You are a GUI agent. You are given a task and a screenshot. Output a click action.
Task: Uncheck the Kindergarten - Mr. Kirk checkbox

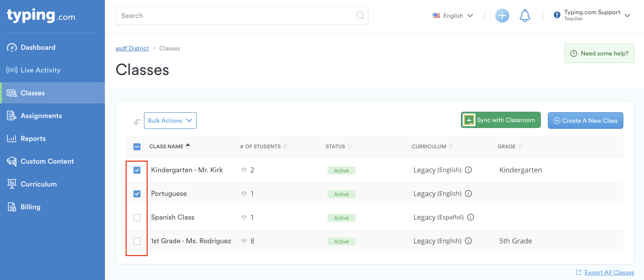coord(137,170)
